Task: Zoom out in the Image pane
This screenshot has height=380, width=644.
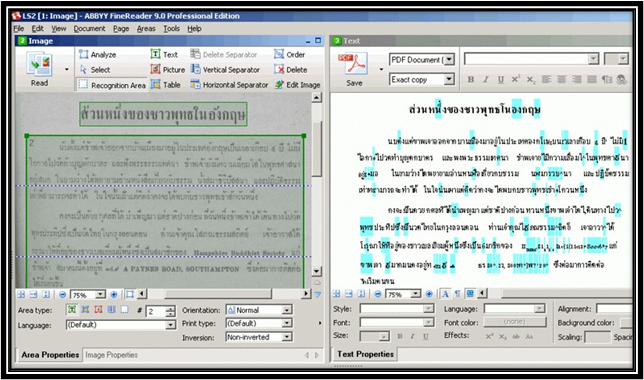Action: click(62, 294)
